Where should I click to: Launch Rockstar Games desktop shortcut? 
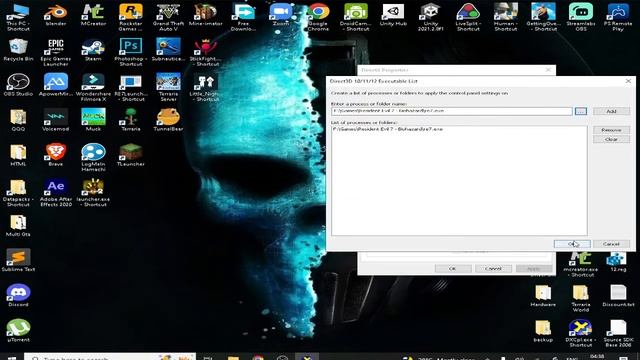(x=131, y=17)
